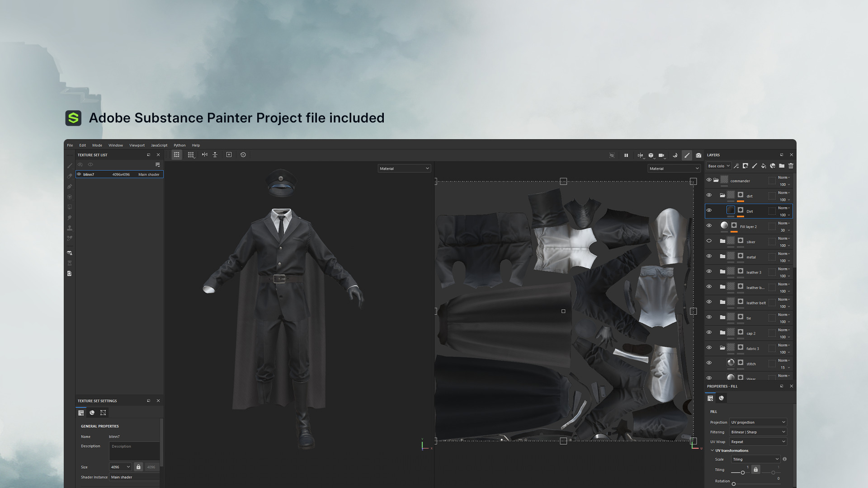Open Material dropdown in 2D viewport
Viewport: 868px width, 488px height.
674,169
